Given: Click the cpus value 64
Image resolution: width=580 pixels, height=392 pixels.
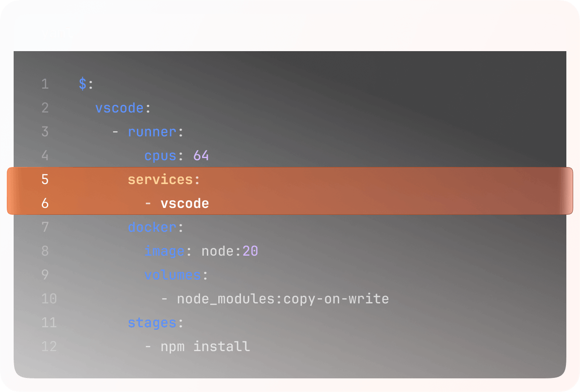Looking at the screenshot, I should (201, 156).
